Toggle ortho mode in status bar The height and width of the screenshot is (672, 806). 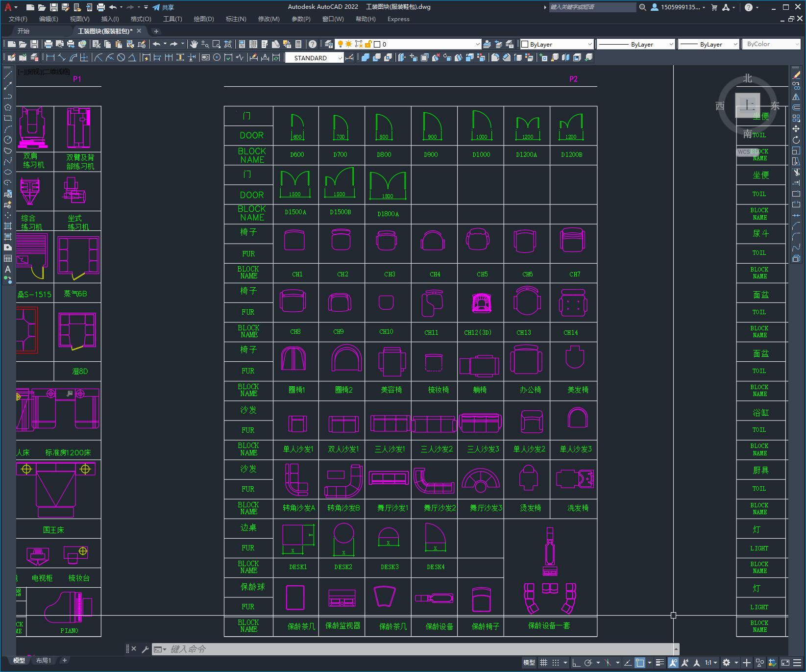click(x=576, y=663)
